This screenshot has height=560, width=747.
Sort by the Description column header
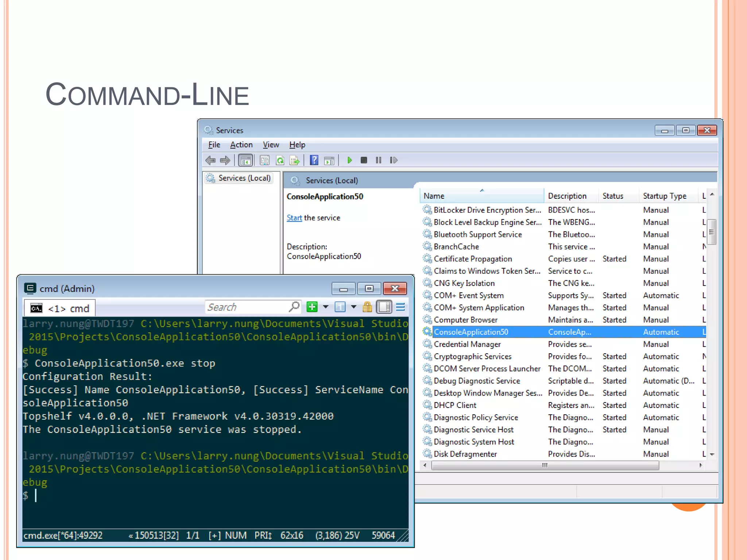coord(571,196)
